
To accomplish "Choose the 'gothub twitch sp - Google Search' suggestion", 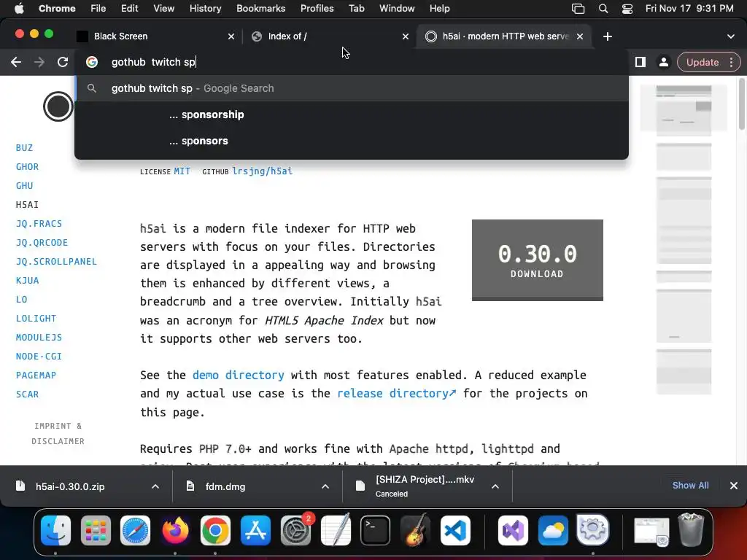I will [352, 88].
